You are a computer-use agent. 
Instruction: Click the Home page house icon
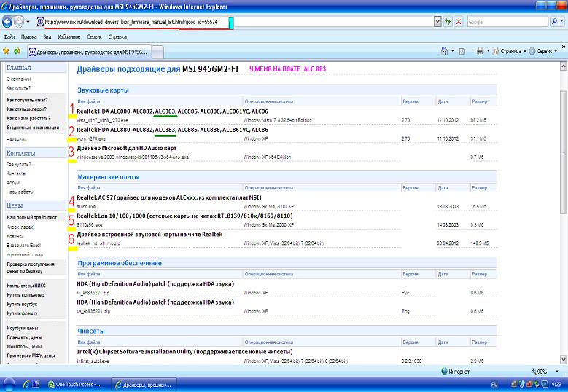445,51
